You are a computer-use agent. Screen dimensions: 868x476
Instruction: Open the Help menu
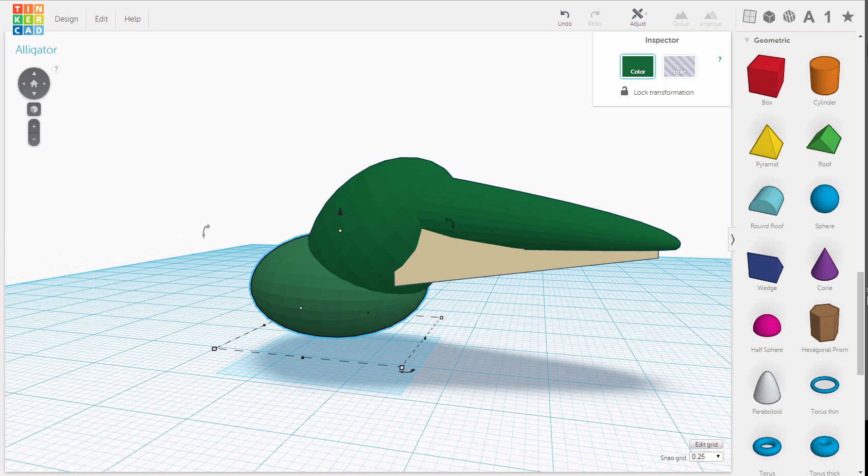[132, 19]
